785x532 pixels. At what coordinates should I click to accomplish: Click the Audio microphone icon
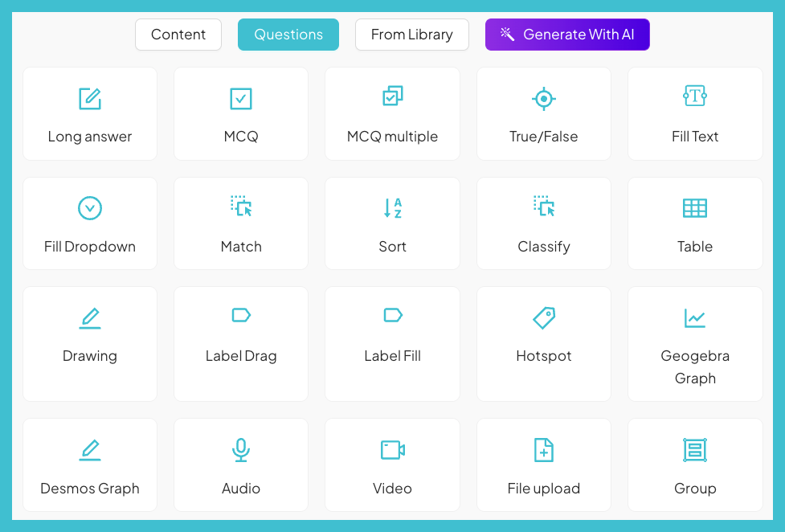pyautogui.click(x=240, y=448)
